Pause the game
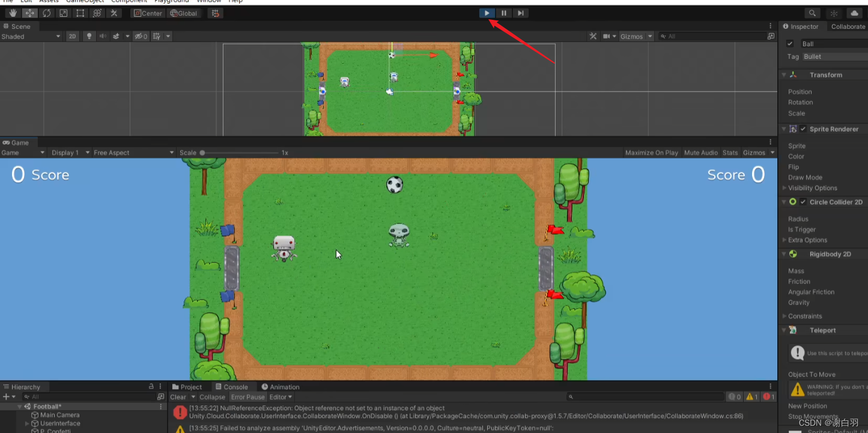 click(504, 13)
